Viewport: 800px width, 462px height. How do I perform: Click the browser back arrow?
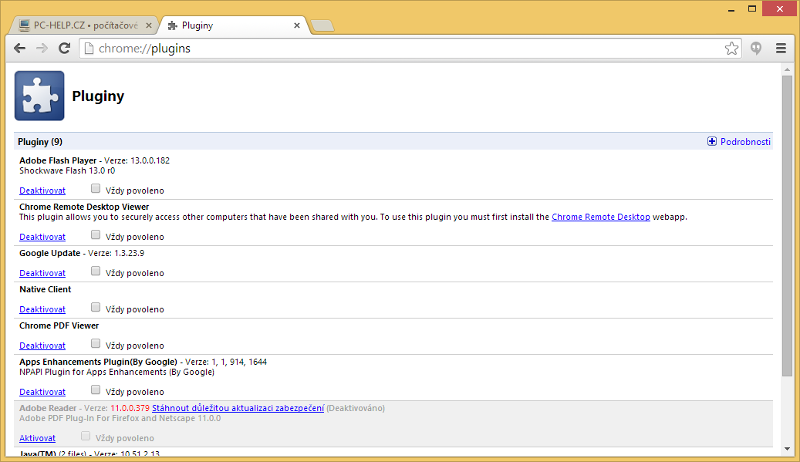(x=19, y=48)
